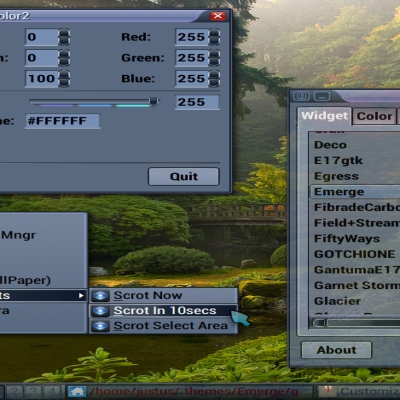Select GantumaE17 in the theme list
The height and width of the screenshot is (400, 400).
click(355, 270)
